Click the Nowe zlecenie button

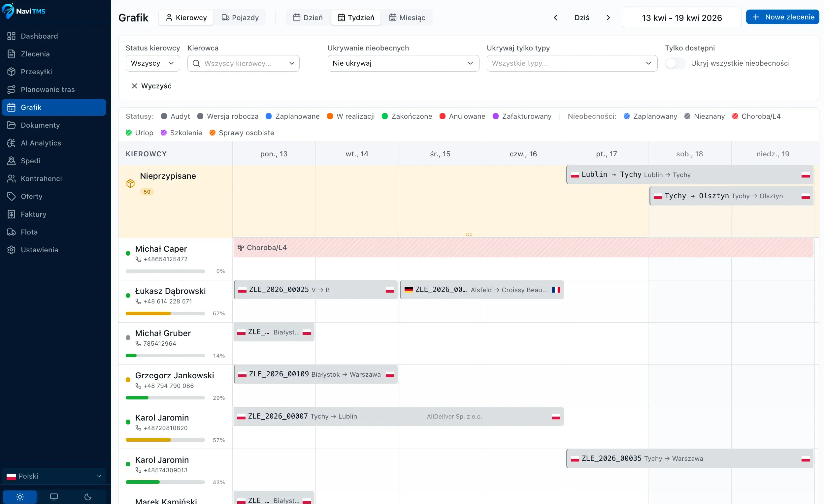(782, 17)
